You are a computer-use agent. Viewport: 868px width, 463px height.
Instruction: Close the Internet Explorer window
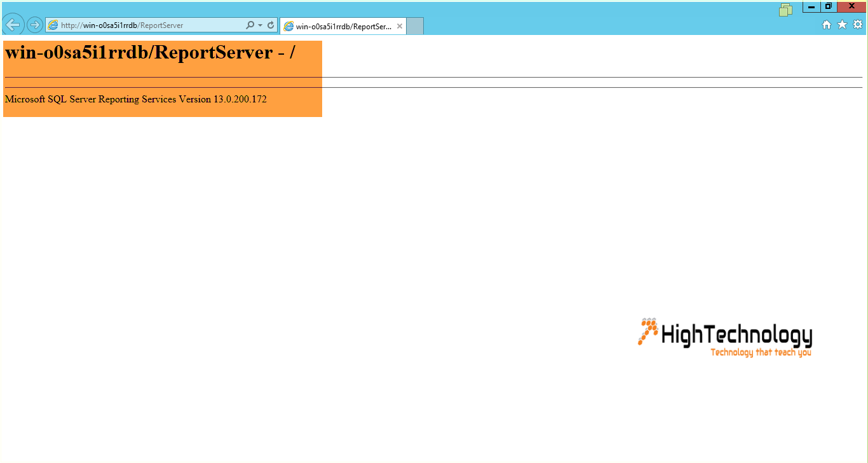click(852, 6)
